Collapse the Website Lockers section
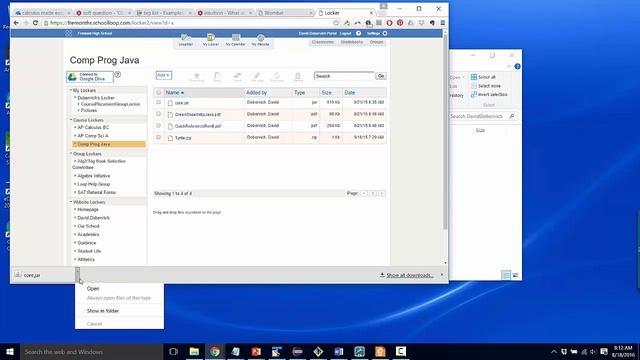This screenshot has width=640, height=360. [x=71, y=202]
